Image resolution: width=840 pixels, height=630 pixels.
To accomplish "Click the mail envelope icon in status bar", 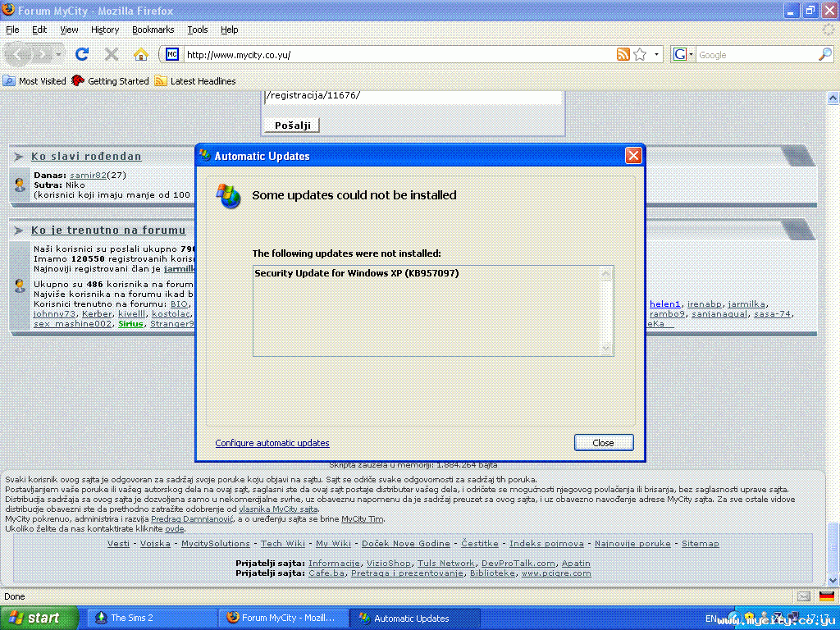I will 803,596.
